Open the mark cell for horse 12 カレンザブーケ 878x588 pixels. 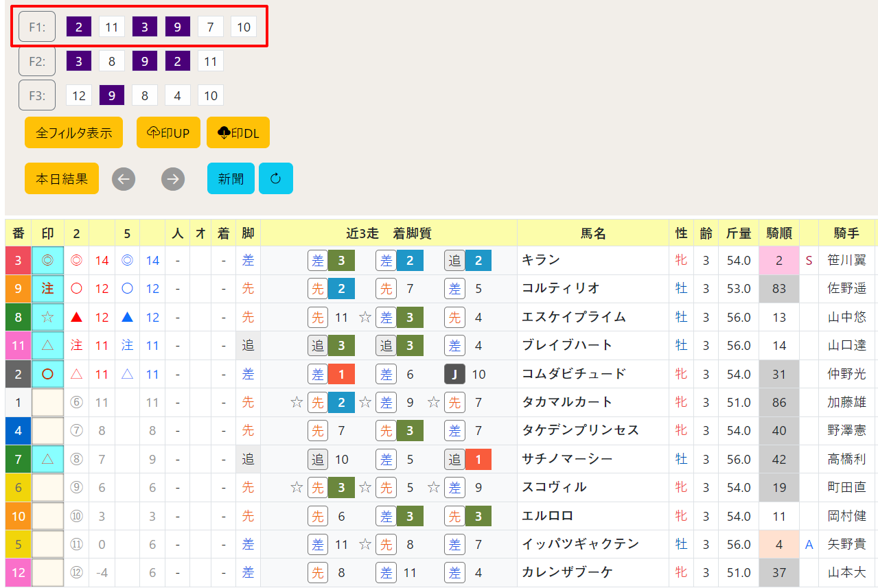(x=47, y=572)
